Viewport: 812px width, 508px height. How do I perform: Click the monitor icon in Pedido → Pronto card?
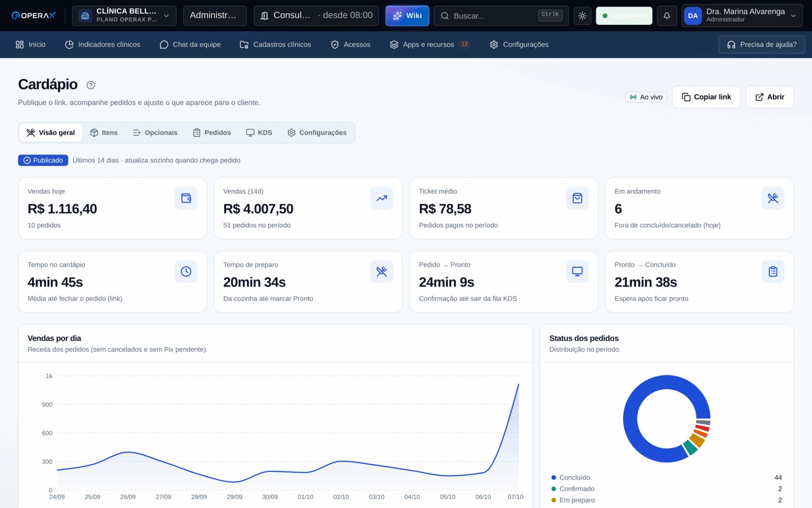coord(577,271)
